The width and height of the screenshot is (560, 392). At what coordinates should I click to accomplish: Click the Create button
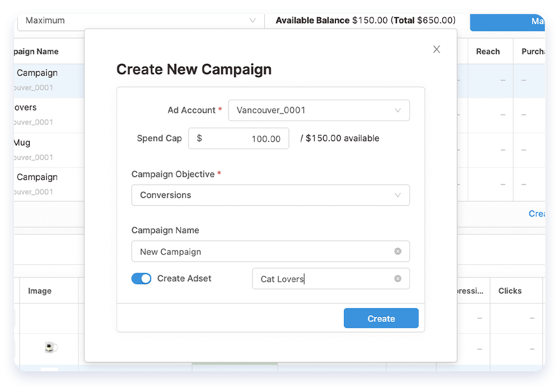click(381, 318)
